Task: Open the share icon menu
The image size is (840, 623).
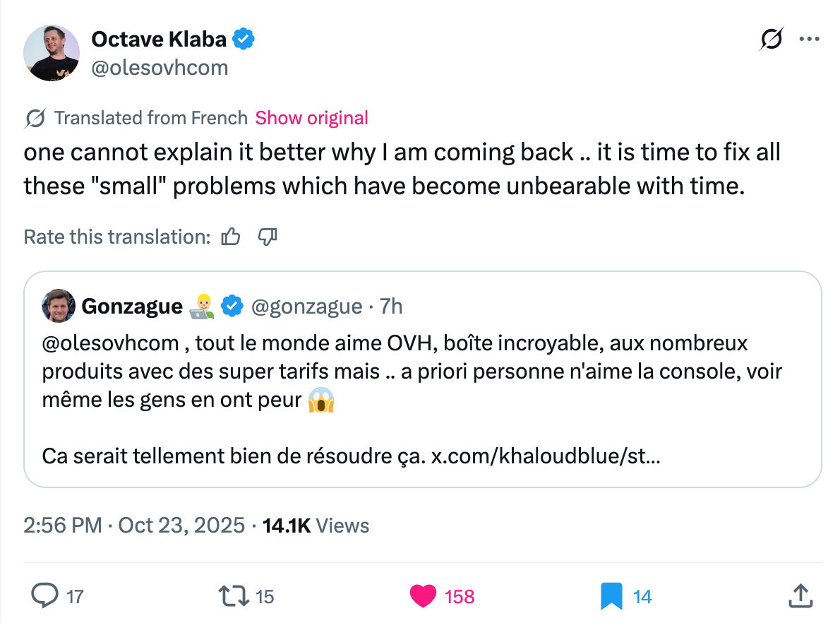Action: 800,596
